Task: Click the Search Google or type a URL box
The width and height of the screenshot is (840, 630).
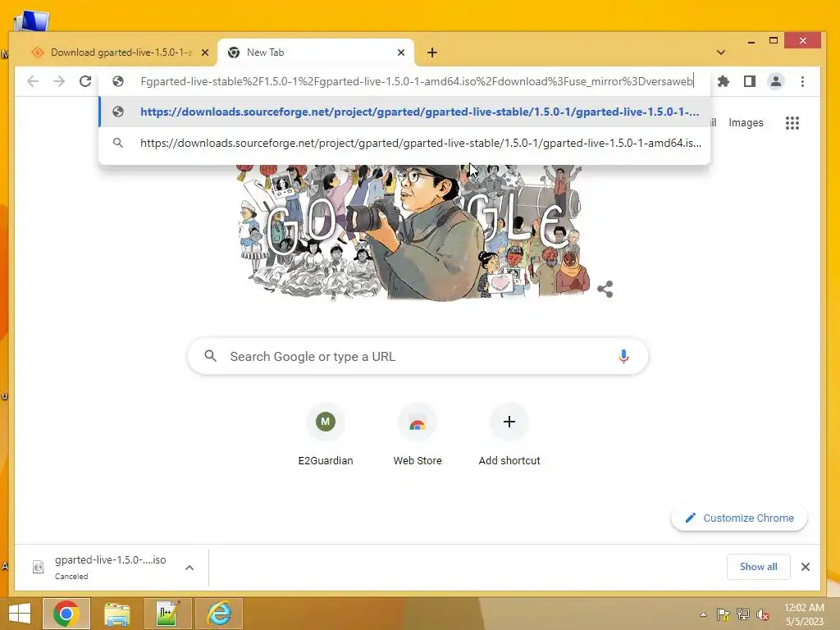Action: click(x=418, y=356)
